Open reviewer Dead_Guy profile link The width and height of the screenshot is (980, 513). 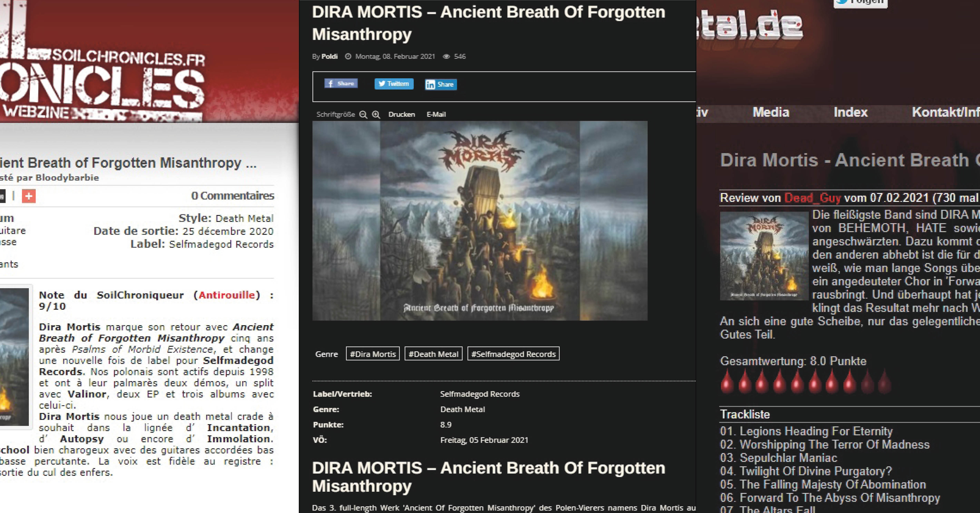point(812,198)
